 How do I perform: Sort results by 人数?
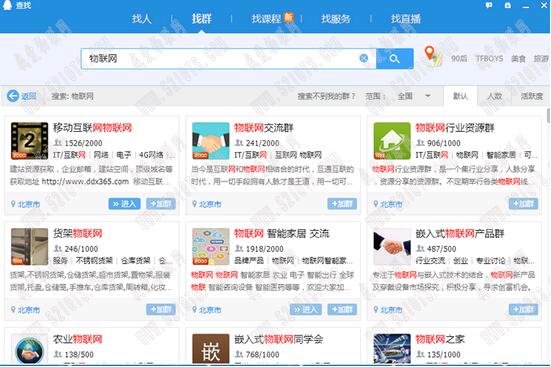495,96
